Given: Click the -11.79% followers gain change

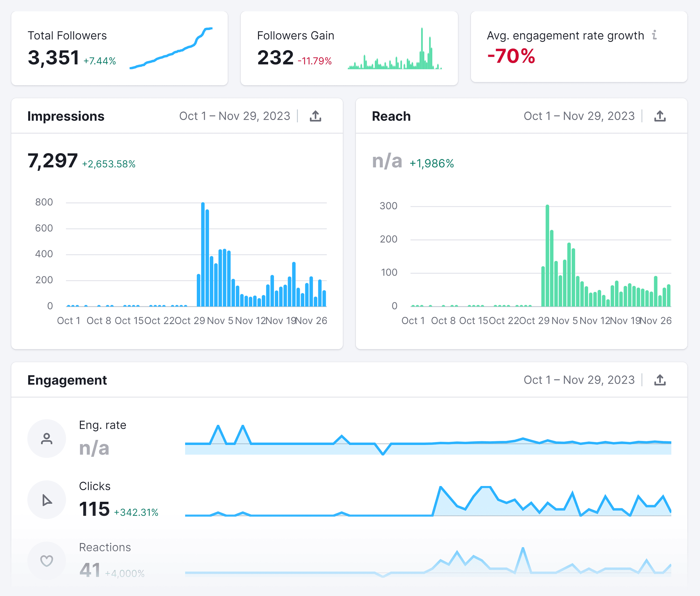Looking at the screenshot, I should pos(314,61).
